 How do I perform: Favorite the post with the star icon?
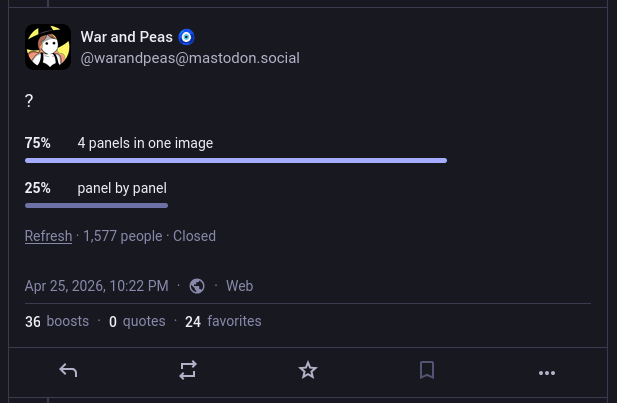[x=308, y=371]
